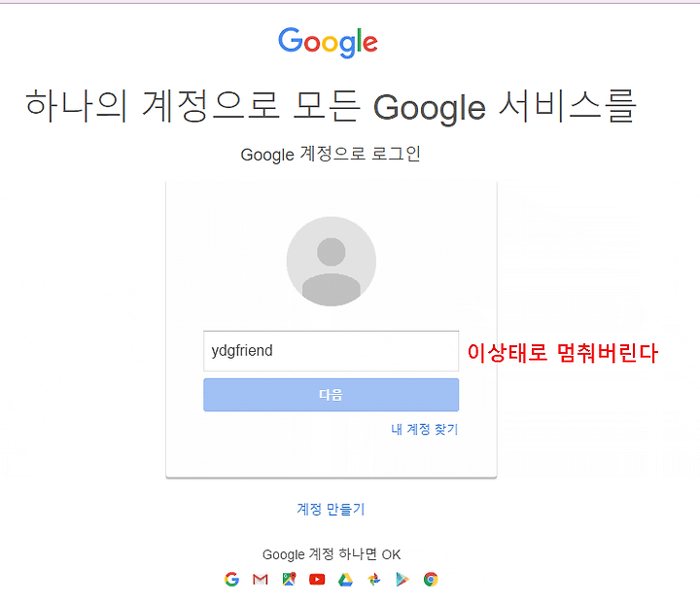Click the Google logo at top
This screenshot has width=700, height=604.
329,42
